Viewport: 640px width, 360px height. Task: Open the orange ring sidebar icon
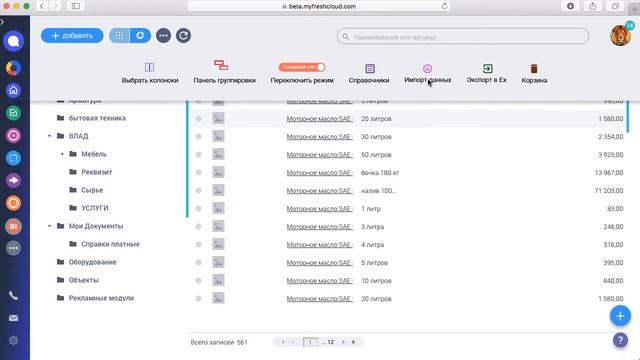13,203
